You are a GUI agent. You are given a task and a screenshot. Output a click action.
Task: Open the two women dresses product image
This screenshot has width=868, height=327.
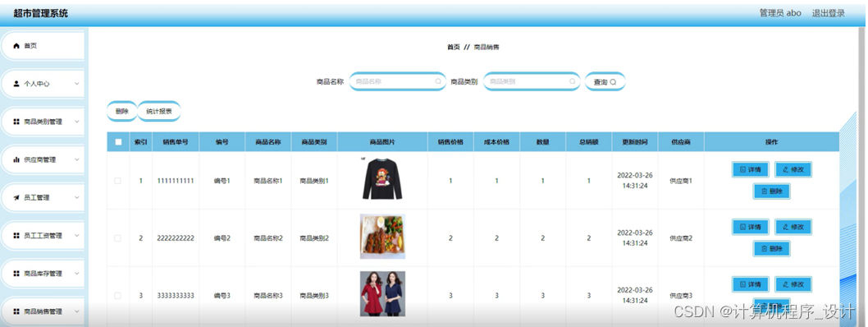click(x=382, y=294)
